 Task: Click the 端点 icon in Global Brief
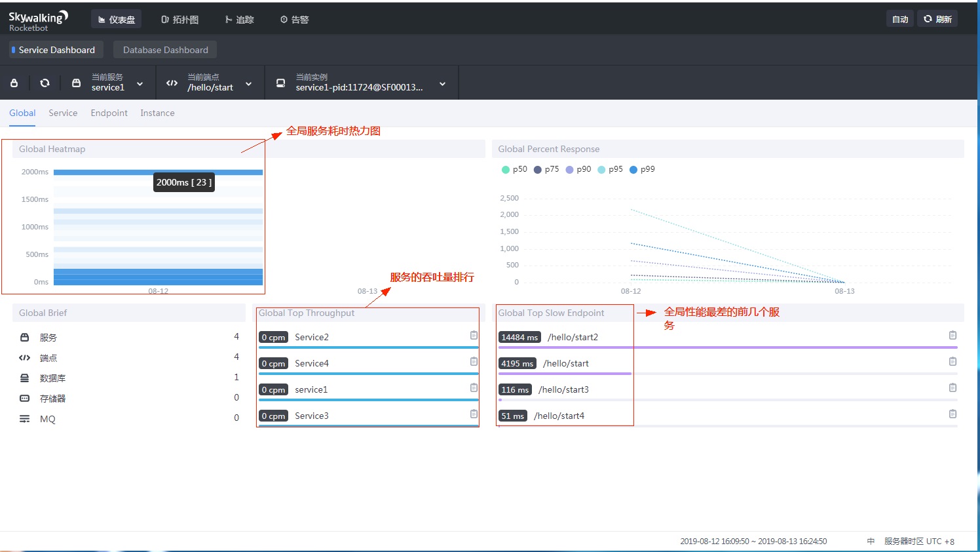point(24,357)
